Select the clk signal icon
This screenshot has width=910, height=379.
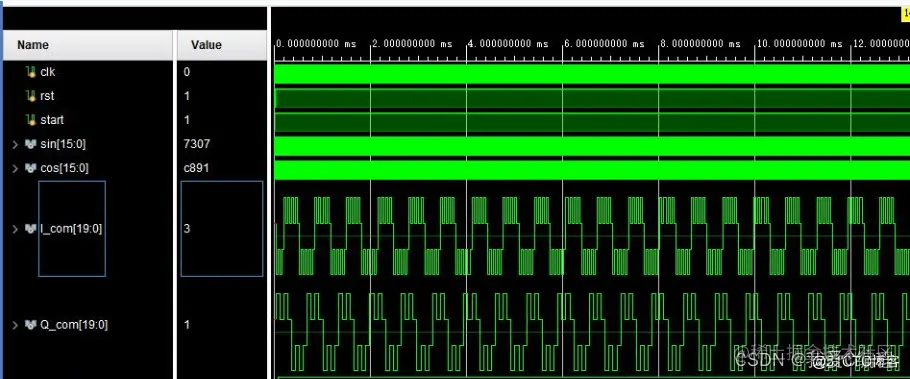(x=31, y=72)
